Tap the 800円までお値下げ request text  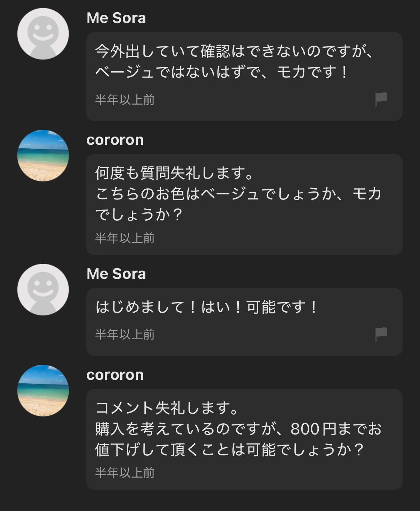point(238,439)
